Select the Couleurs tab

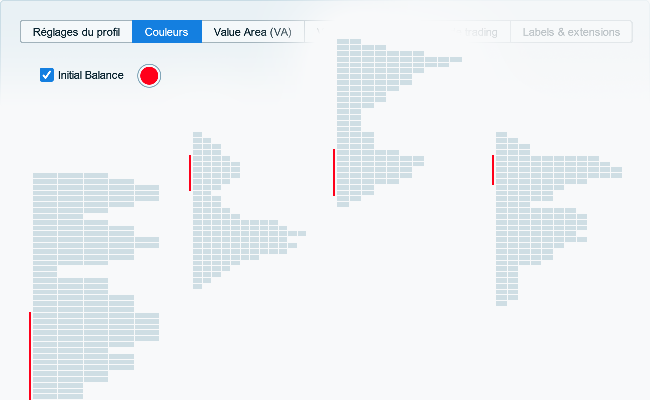pos(166,32)
